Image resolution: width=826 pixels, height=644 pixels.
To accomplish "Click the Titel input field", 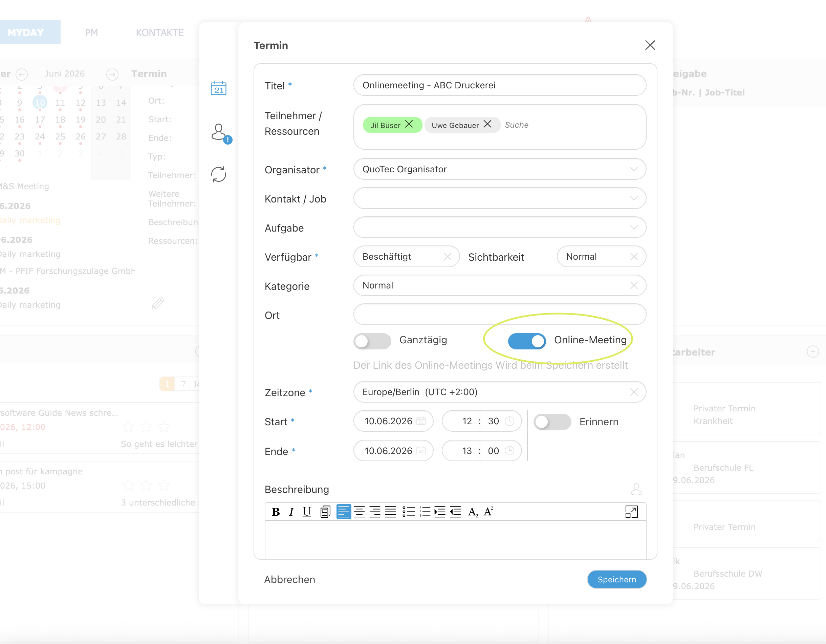I will pyautogui.click(x=500, y=85).
